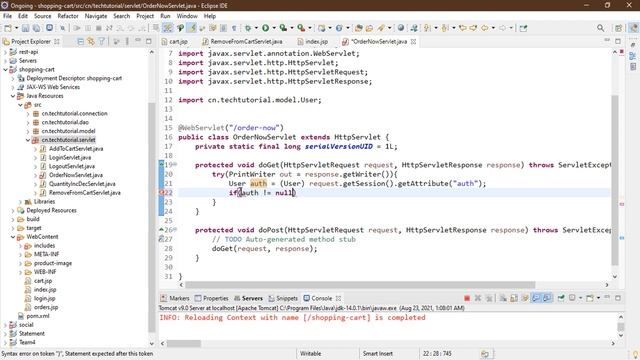The image size is (640, 360).
Task: Click the Search magnifier icon at toolbar right
Action: pos(600,28)
